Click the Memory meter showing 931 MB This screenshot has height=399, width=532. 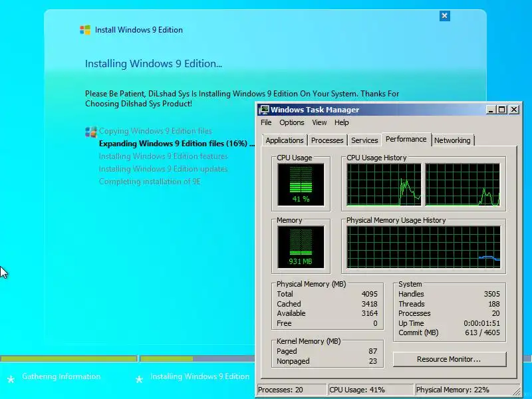301,247
